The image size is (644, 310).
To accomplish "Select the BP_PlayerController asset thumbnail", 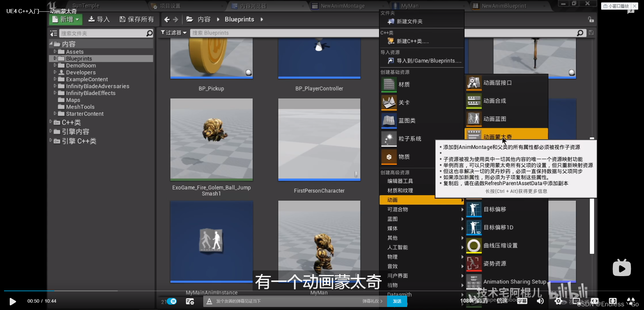I will tap(319, 58).
